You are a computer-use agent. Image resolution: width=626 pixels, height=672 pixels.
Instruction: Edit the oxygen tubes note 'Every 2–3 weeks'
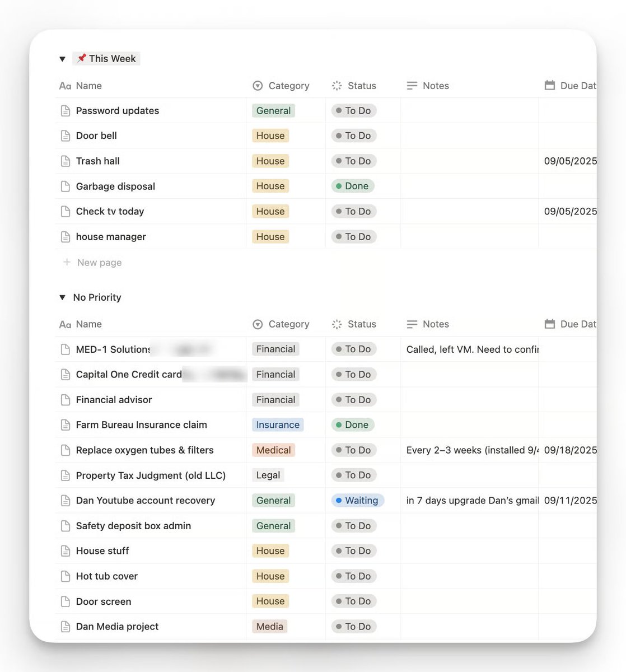point(472,450)
